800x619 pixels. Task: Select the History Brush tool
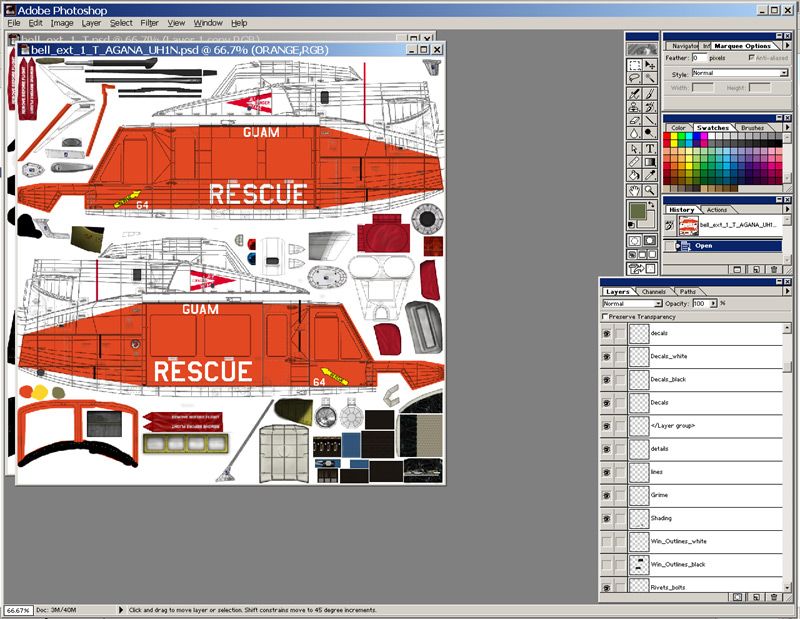point(649,107)
